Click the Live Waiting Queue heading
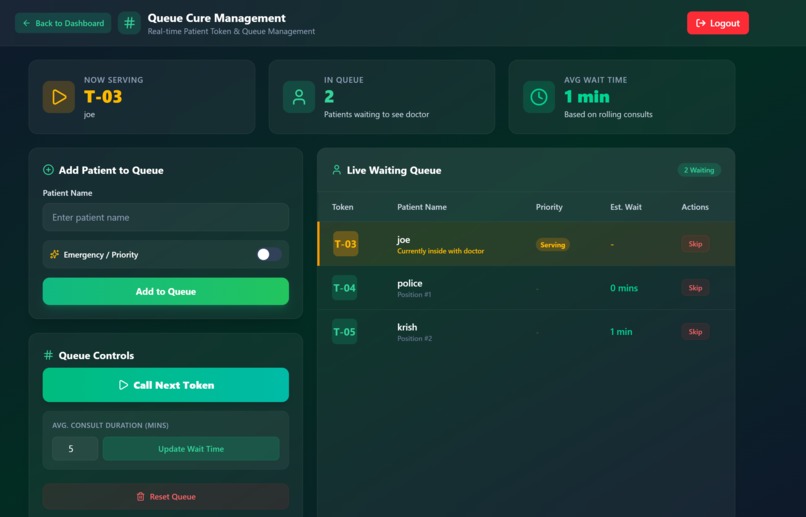The height and width of the screenshot is (517, 806). click(394, 170)
